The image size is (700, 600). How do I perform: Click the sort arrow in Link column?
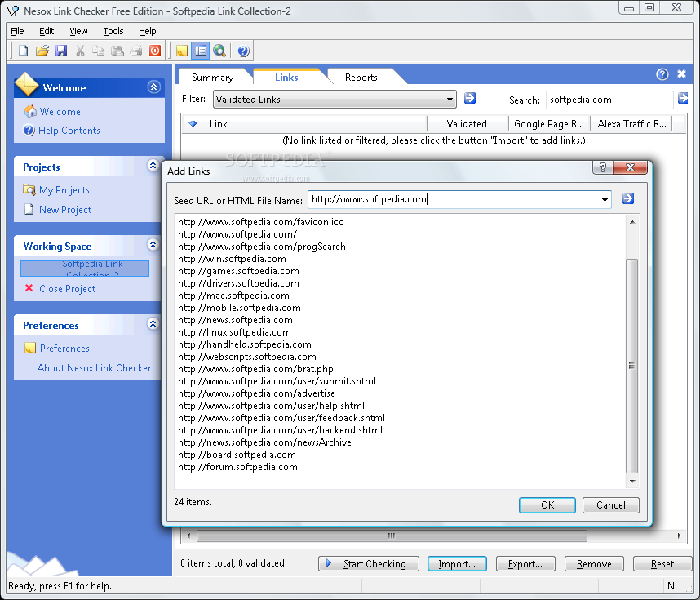click(x=193, y=124)
